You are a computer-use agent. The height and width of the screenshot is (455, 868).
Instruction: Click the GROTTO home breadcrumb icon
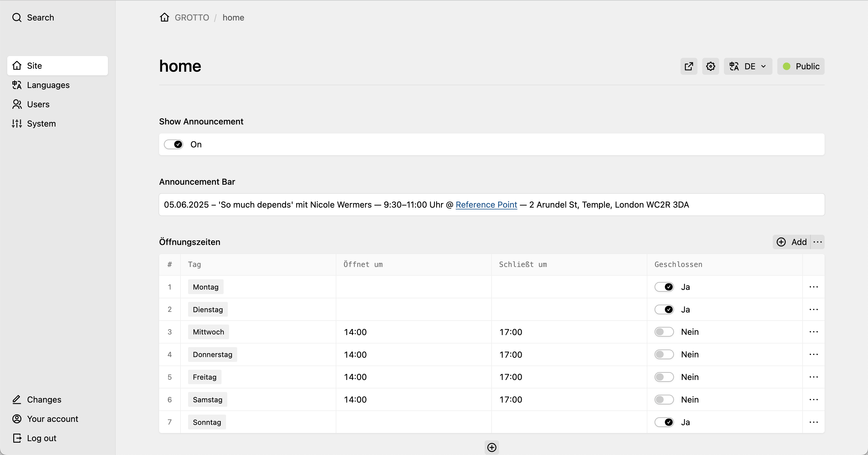pos(165,17)
